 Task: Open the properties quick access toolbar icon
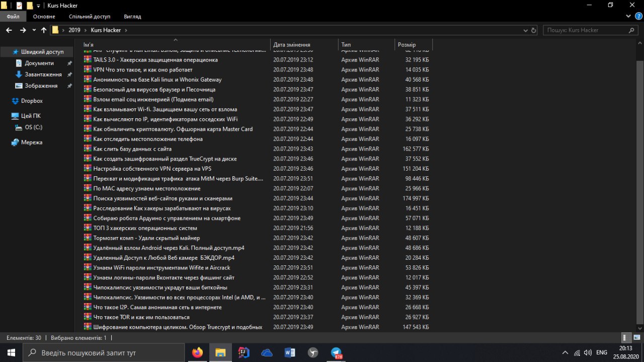(19, 6)
